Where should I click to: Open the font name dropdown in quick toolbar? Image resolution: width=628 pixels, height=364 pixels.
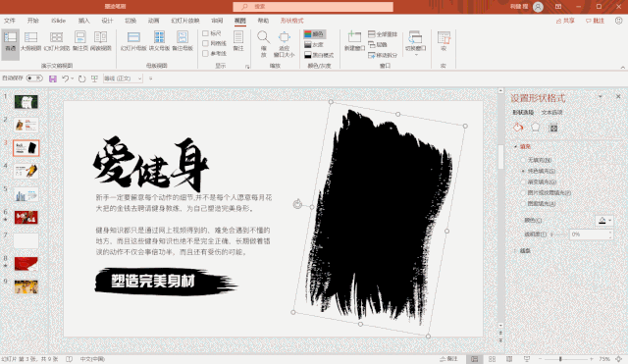tap(139, 78)
